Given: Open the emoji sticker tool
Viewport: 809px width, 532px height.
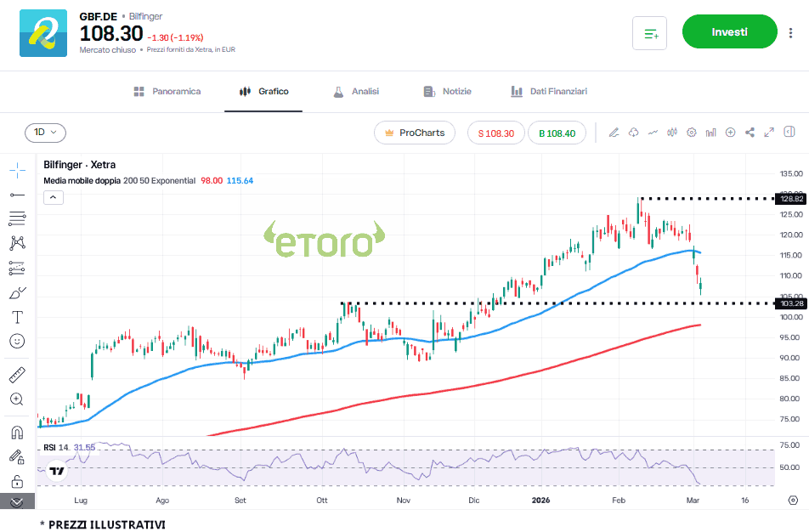Looking at the screenshot, I should pos(17,341).
